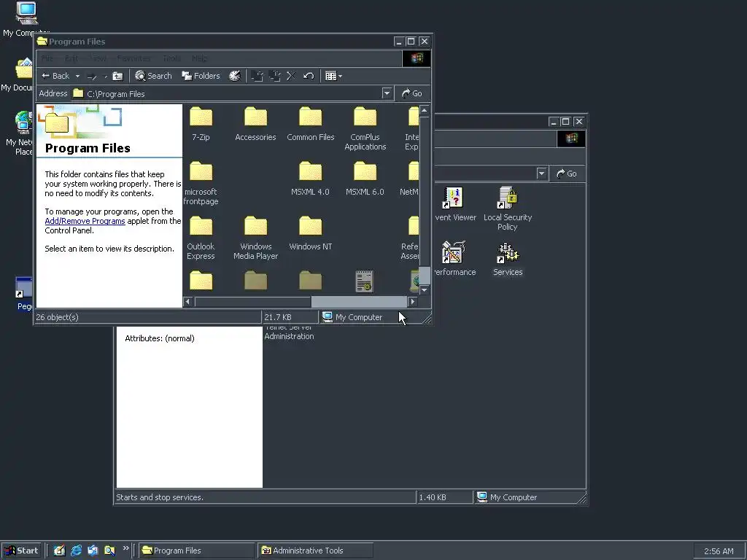Select the Common Files folder
Viewport: 747px width, 560px height.
click(311, 124)
